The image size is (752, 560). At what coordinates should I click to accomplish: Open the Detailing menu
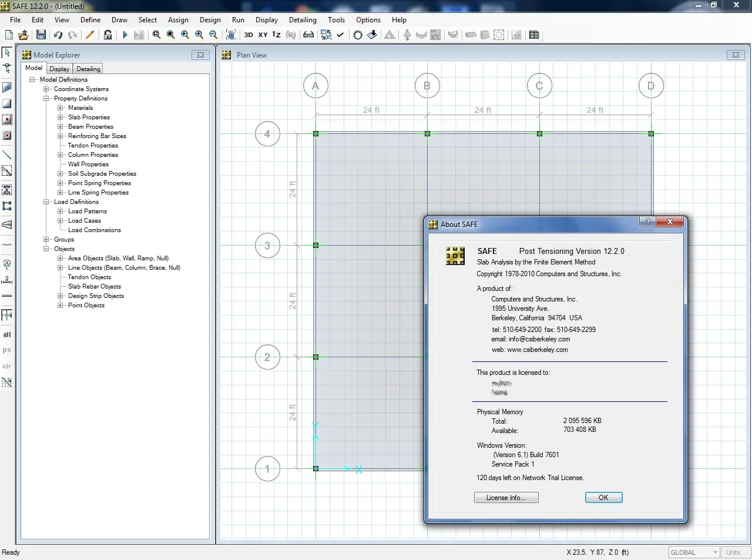pyautogui.click(x=303, y=19)
